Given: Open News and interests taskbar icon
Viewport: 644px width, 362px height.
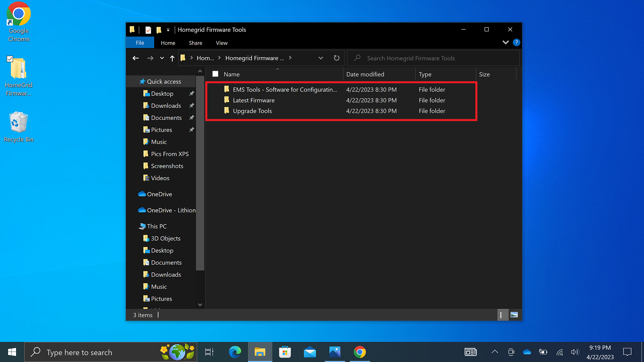Looking at the screenshot, I should 471,352.
